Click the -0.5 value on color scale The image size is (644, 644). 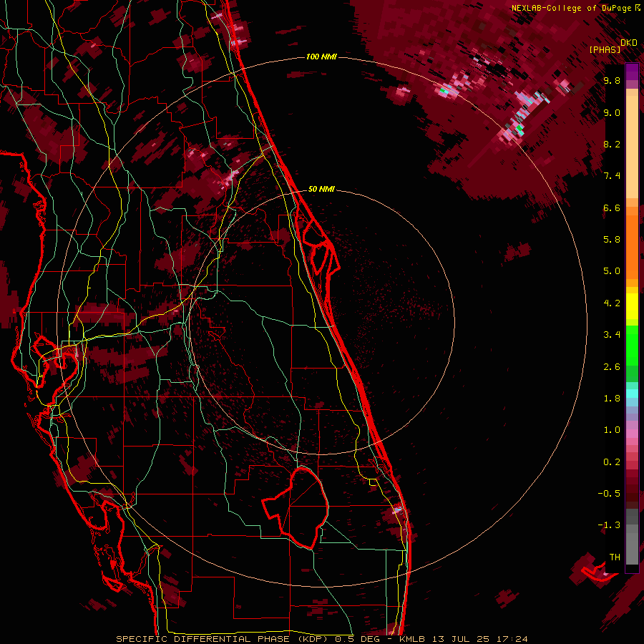pyautogui.click(x=609, y=494)
